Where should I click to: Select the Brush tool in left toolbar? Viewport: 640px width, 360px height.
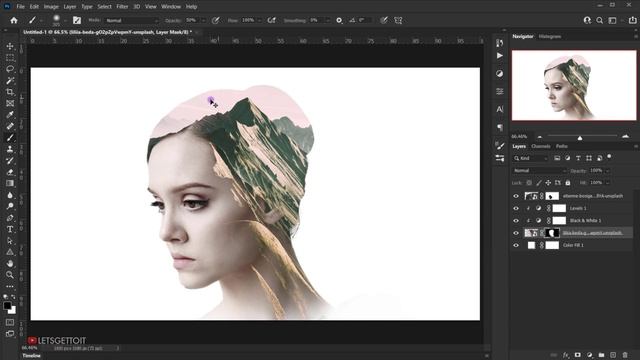[10, 138]
